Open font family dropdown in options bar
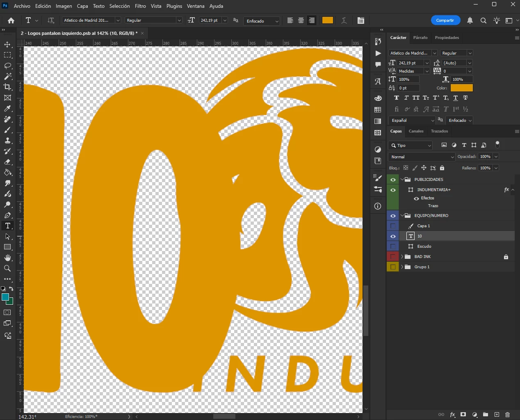Image resolution: width=520 pixels, height=420 pixels. click(118, 21)
